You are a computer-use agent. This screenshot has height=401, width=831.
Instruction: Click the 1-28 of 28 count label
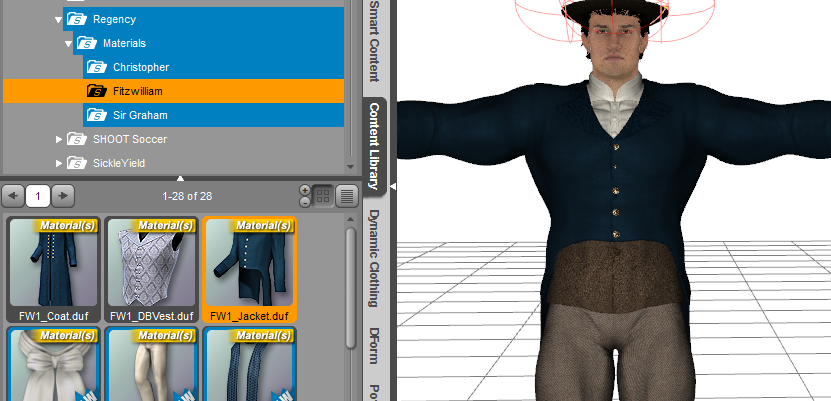187,196
